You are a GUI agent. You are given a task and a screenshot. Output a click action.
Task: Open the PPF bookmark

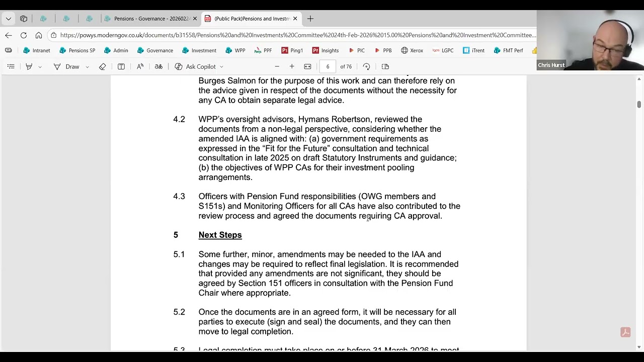point(263,50)
